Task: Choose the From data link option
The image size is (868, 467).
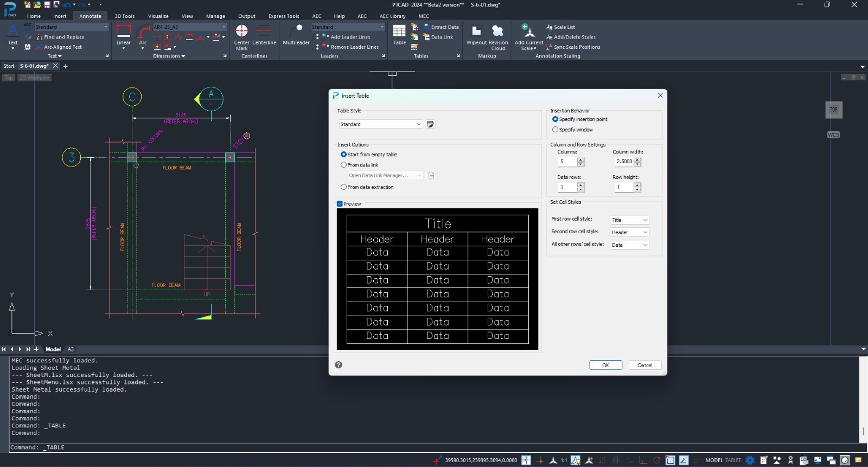Action: (343, 165)
